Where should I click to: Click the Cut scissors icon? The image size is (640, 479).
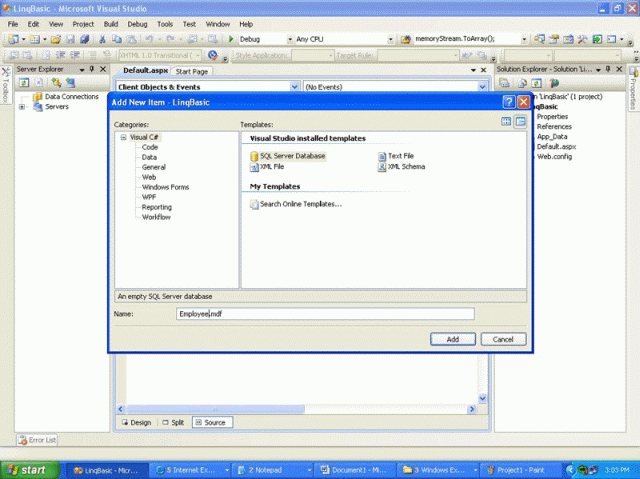coord(102,39)
